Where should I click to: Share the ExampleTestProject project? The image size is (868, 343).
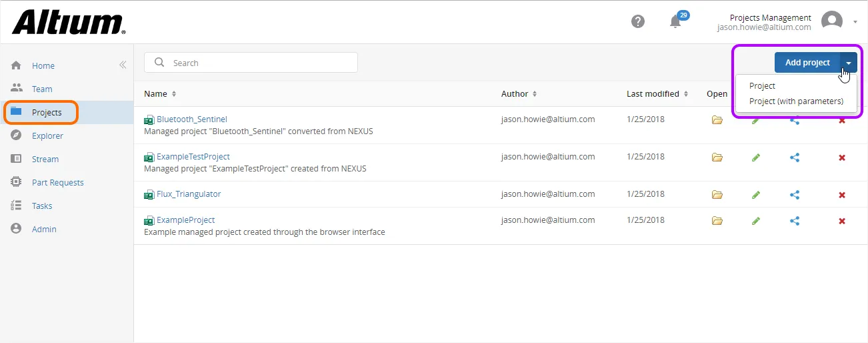pyautogui.click(x=795, y=157)
